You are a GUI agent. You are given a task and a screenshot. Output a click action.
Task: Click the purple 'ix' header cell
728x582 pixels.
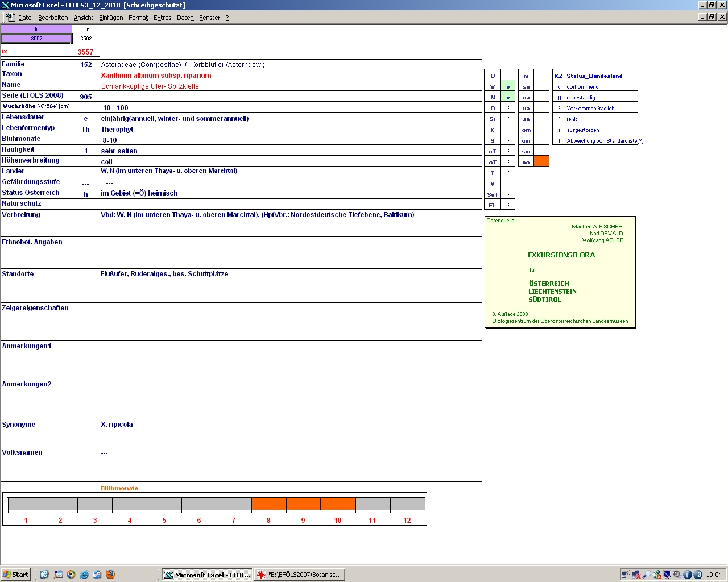click(x=36, y=30)
